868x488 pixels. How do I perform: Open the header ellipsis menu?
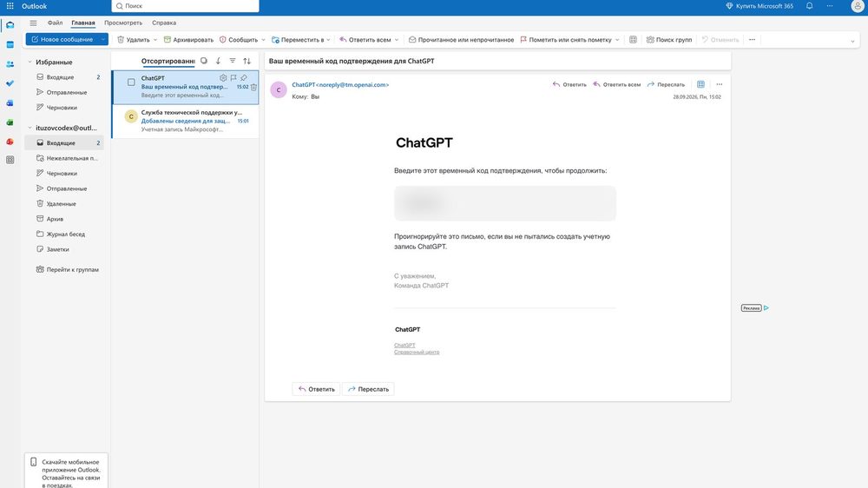click(830, 6)
